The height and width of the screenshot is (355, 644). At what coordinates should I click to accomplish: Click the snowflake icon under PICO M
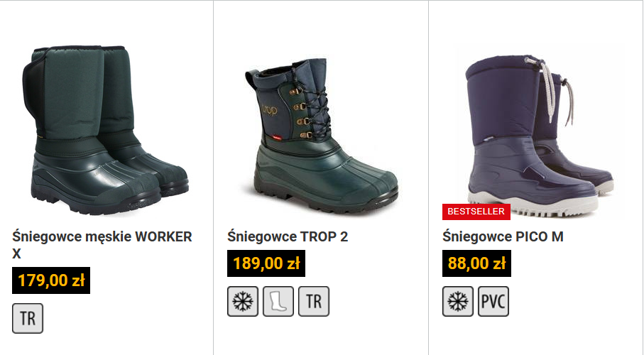[x=458, y=301]
